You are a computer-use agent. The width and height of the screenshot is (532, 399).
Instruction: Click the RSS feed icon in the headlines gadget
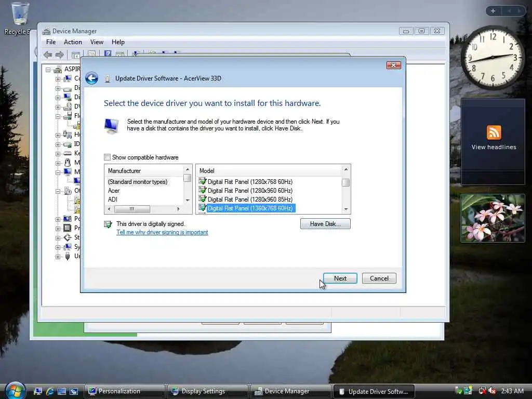point(494,132)
